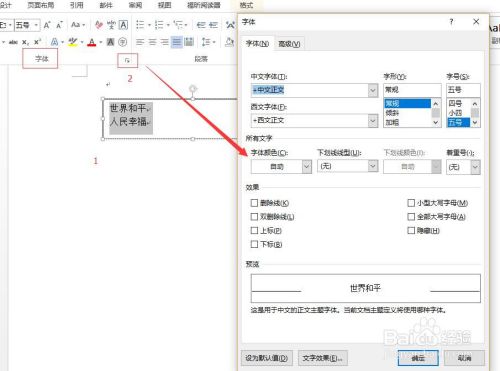Open the 格式 format ribbon tab
The width and height of the screenshot is (500, 371).
[x=246, y=5]
